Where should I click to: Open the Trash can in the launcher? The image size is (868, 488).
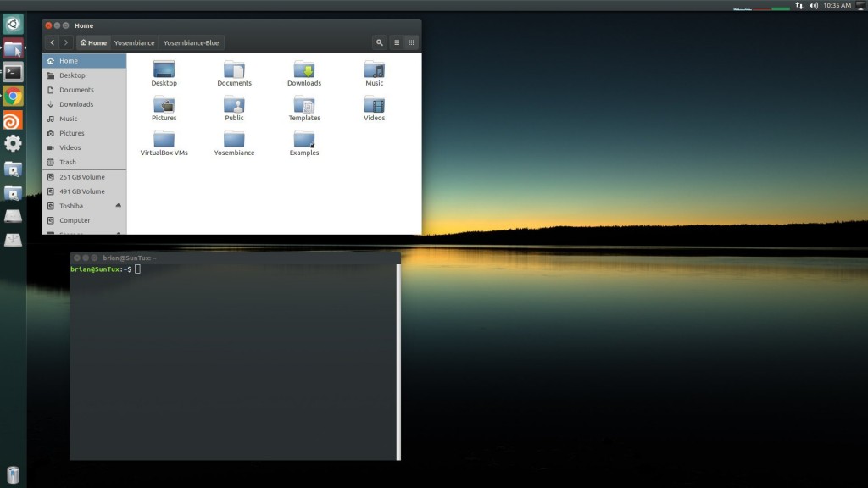13,474
